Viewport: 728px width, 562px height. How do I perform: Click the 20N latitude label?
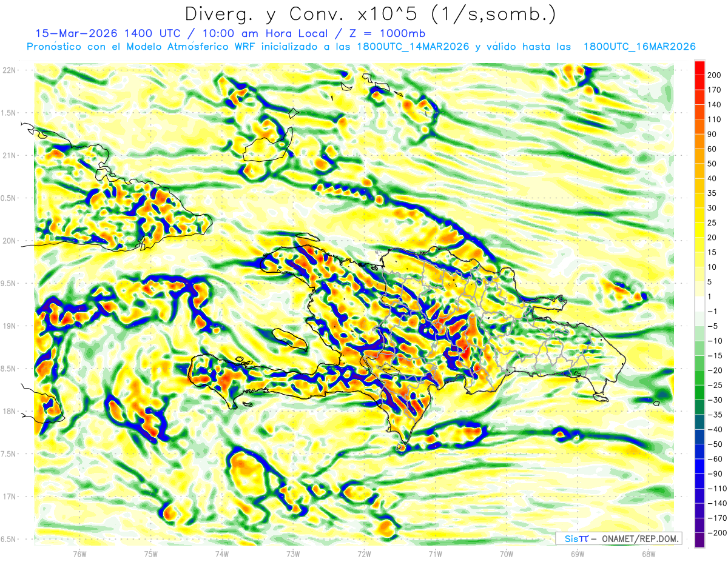pyautogui.click(x=9, y=241)
